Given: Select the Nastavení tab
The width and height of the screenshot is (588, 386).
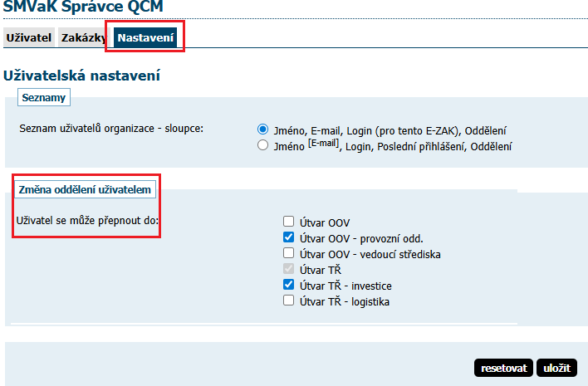Looking at the screenshot, I should [146, 38].
